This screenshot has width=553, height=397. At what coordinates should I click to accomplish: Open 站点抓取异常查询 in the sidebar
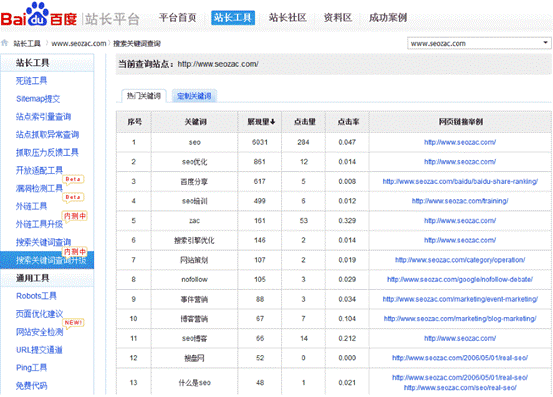point(47,134)
